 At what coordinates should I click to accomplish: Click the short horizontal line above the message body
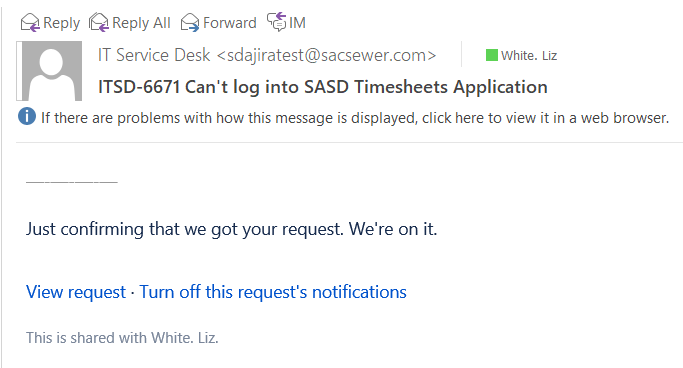click(72, 182)
